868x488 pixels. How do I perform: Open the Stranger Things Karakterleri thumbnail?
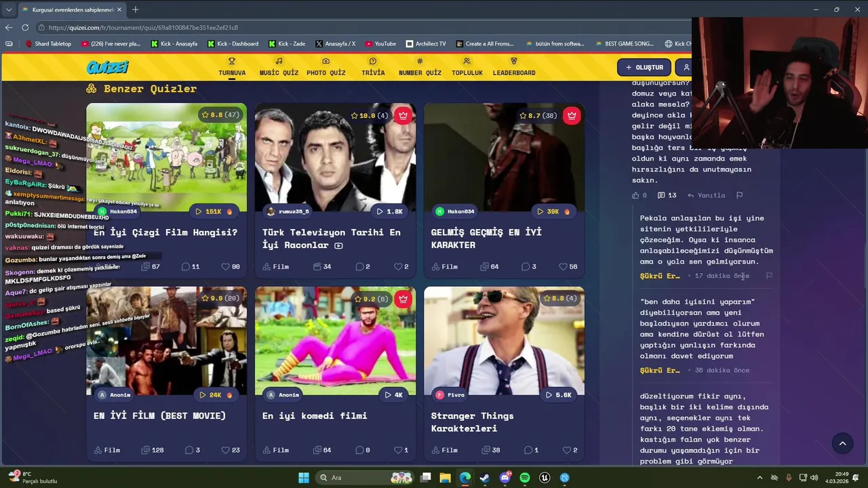coord(504,341)
